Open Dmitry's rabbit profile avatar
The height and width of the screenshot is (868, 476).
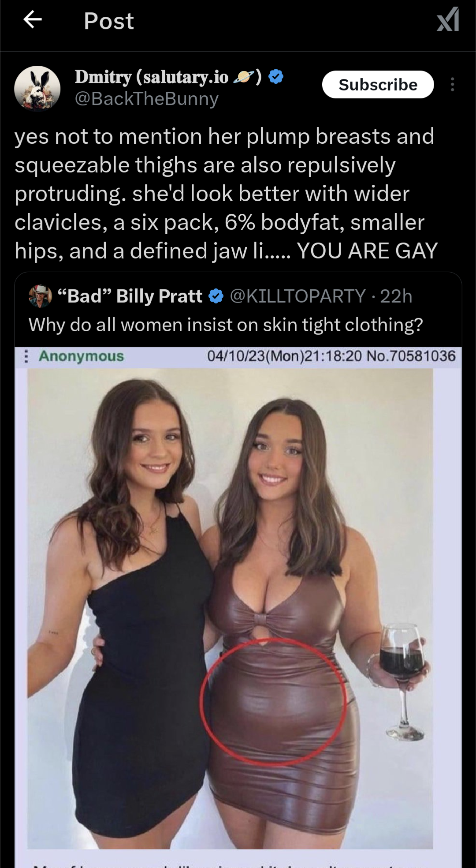pyautogui.click(x=37, y=88)
